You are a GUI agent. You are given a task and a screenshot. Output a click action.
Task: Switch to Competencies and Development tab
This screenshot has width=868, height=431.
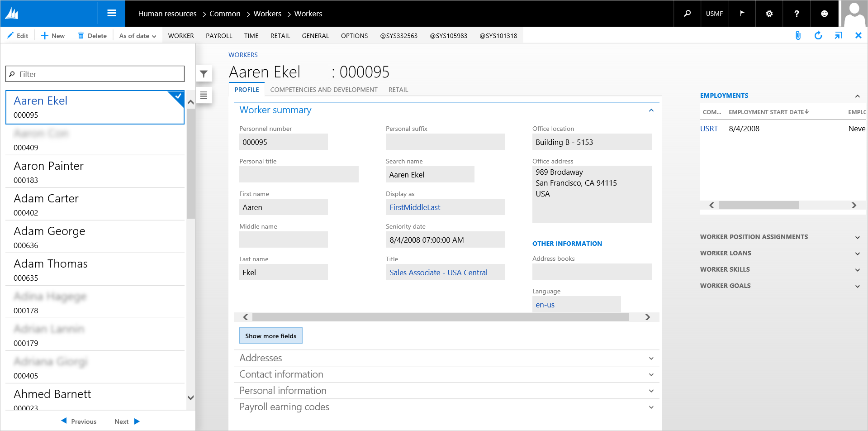(324, 90)
